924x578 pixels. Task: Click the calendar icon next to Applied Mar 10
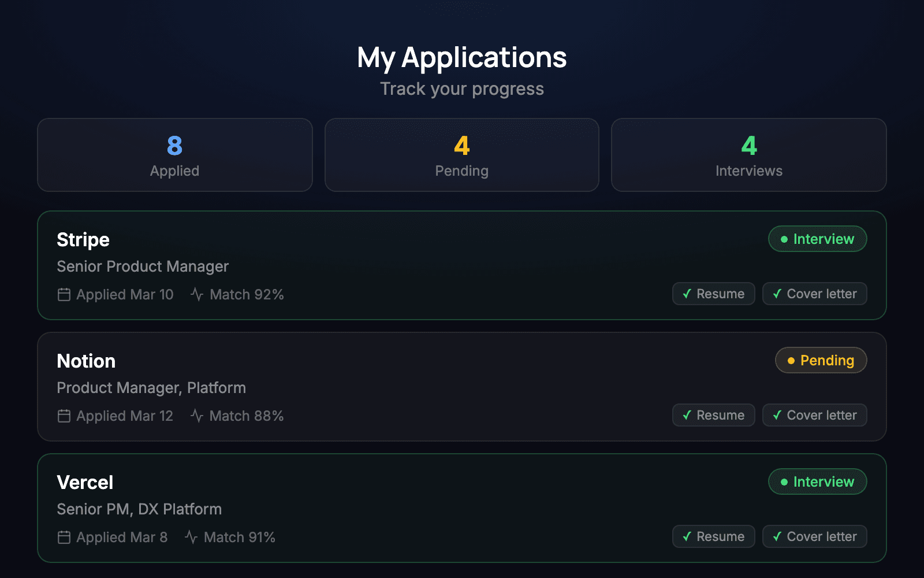(x=65, y=294)
